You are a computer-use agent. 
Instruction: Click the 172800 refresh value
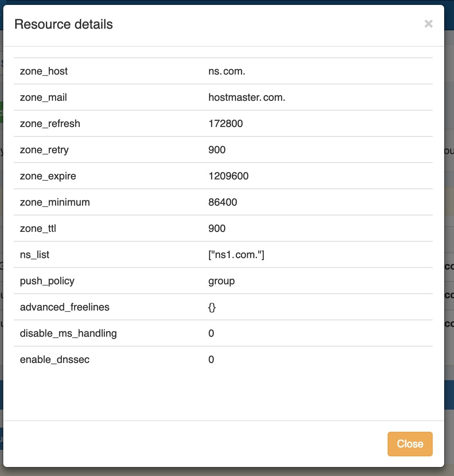(x=225, y=124)
